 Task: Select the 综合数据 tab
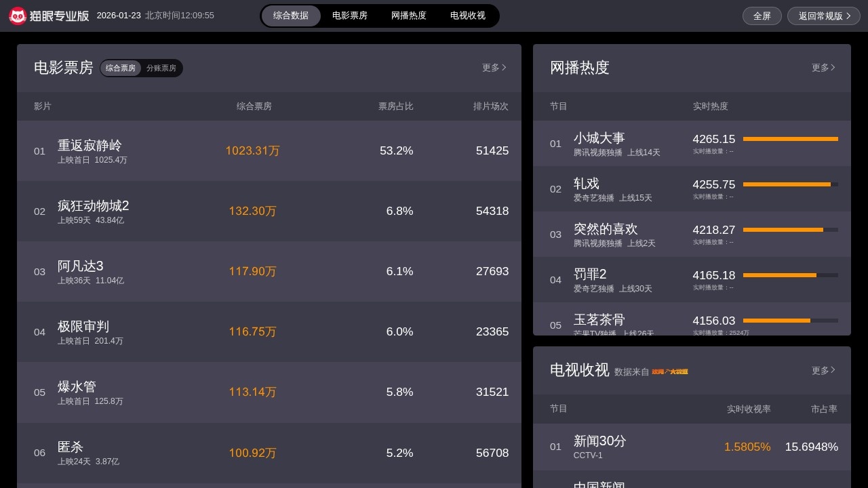[x=291, y=16]
